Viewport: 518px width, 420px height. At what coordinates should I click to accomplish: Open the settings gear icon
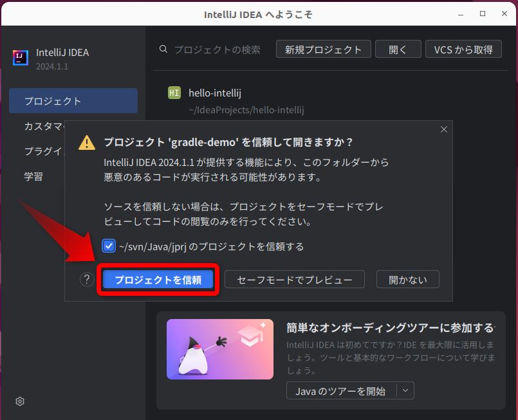[20, 401]
